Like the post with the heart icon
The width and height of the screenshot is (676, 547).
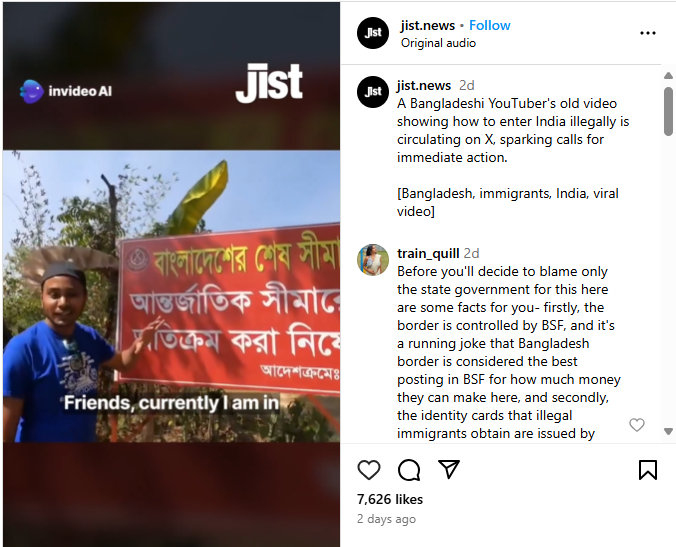pyautogui.click(x=369, y=469)
